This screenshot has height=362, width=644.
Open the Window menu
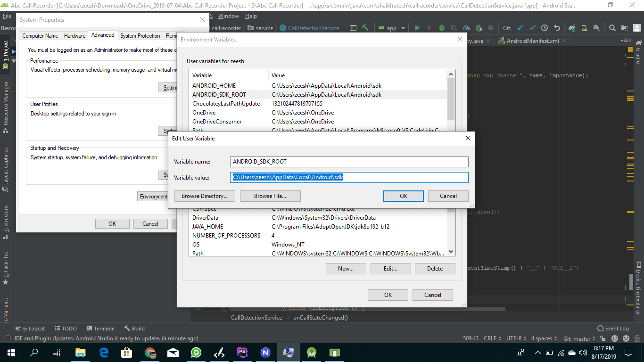228,16
